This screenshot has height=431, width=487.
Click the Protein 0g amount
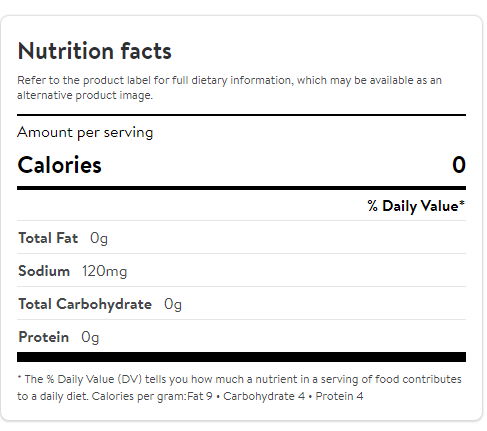click(90, 337)
